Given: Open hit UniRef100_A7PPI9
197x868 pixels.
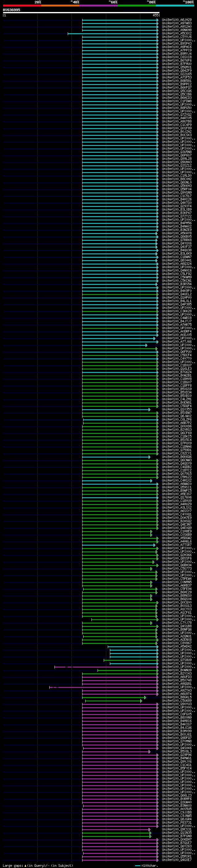Looking at the screenshot, I should 176,50.
